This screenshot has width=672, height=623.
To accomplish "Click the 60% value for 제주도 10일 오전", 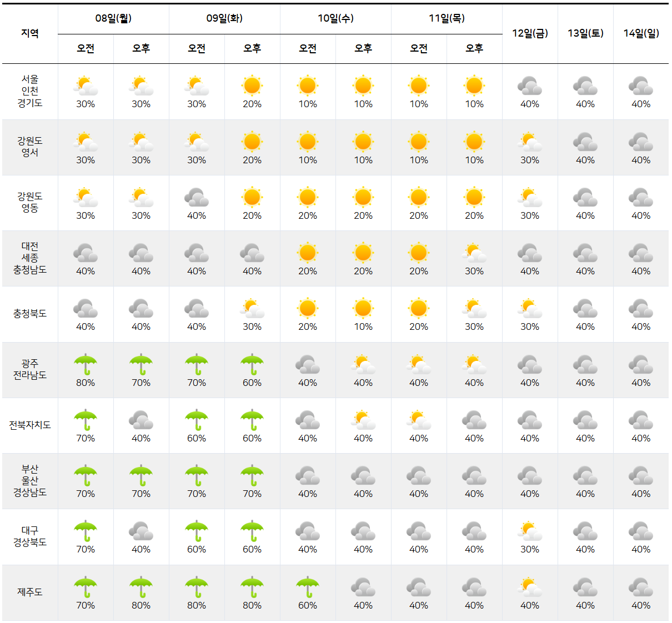I will 308,605.
